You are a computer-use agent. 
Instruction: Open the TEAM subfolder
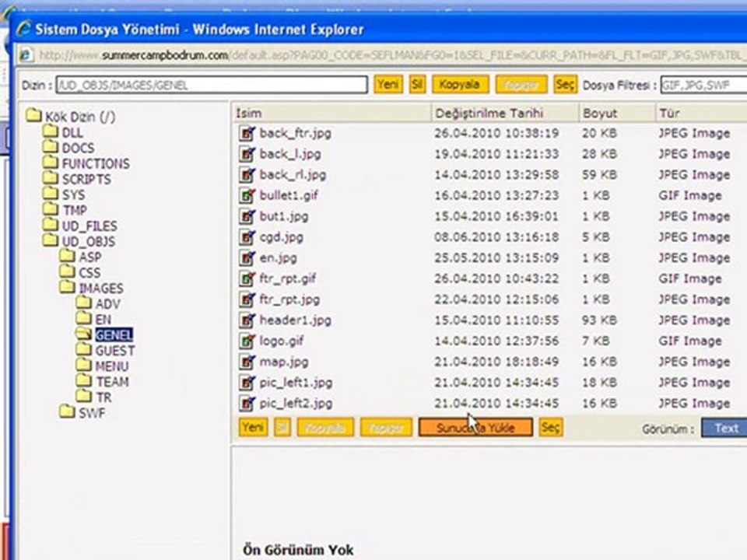click(112, 382)
